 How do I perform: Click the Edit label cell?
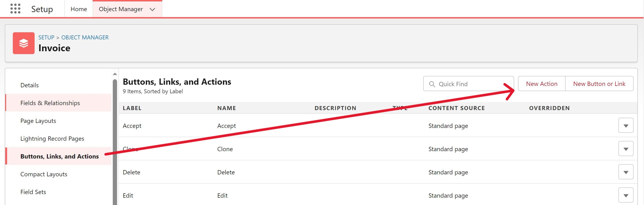click(128, 196)
